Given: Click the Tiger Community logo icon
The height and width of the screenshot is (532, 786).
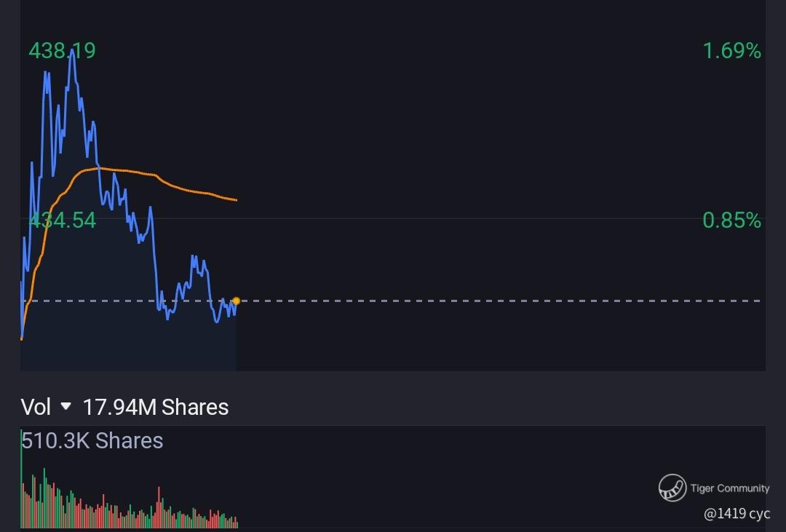Looking at the screenshot, I should [x=672, y=488].
